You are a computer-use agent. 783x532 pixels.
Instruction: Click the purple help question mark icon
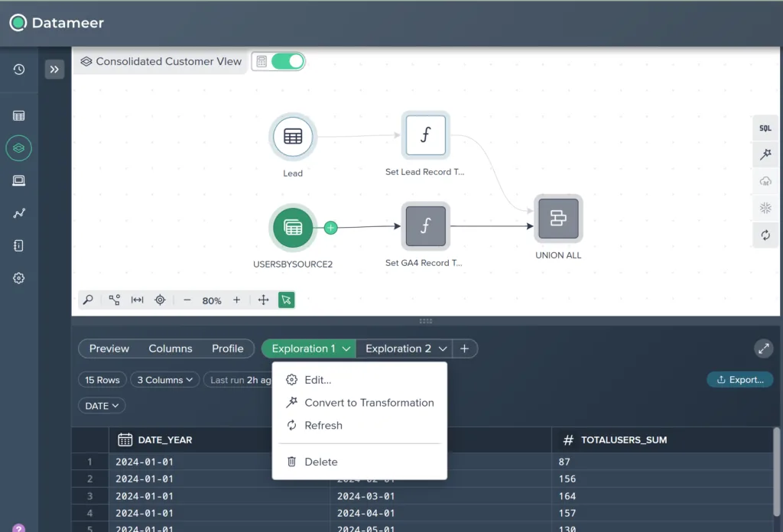[19, 528]
